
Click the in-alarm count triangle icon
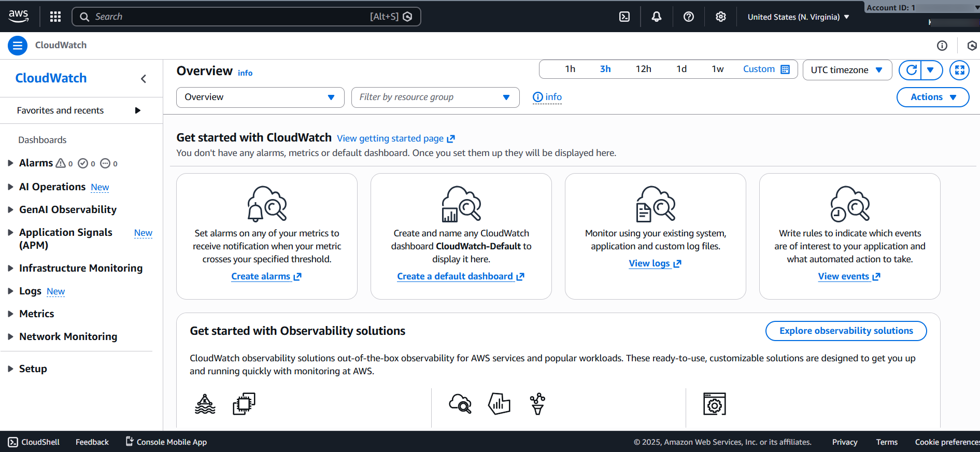(61, 163)
